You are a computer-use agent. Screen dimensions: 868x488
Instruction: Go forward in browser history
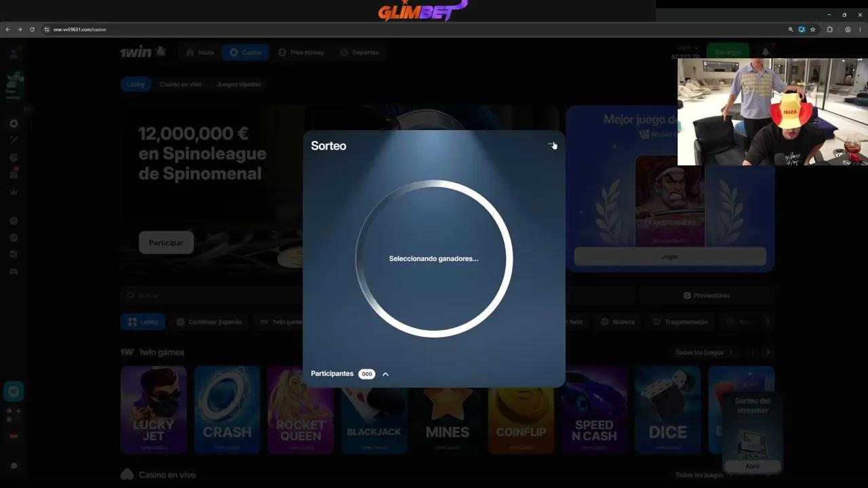click(20, 30)
